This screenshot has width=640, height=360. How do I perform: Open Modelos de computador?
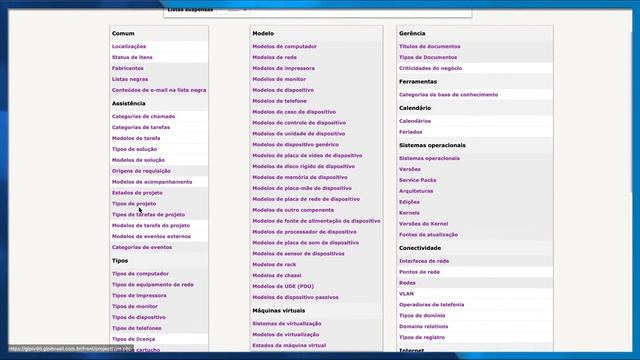284,47
